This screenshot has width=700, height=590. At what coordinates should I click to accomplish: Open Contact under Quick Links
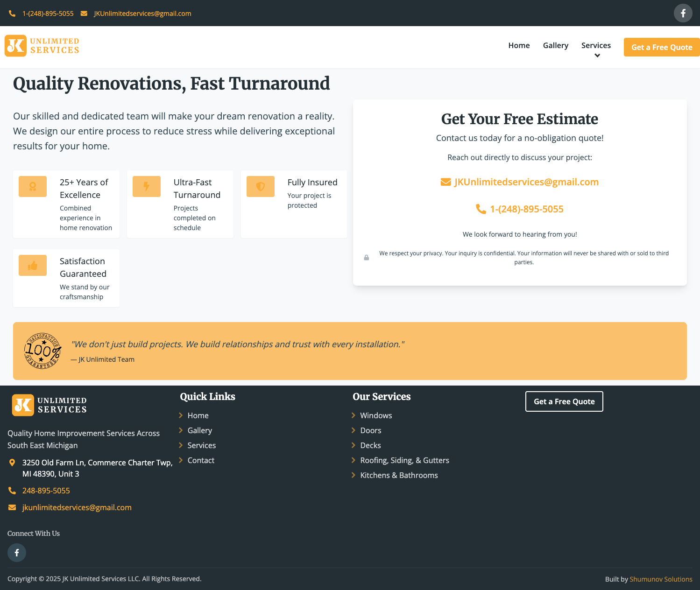(201, 460)
